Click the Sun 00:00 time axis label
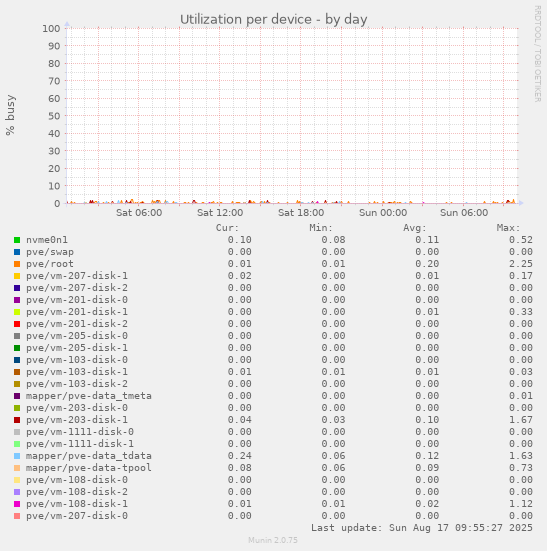The width and height of the screenshot is (547, 551). point(383,213)
